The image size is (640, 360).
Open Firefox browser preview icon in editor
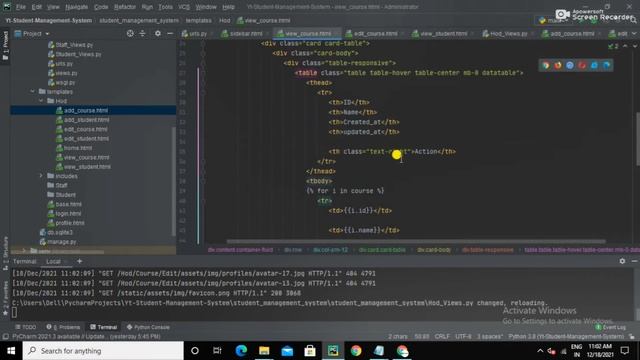click(558, 65)
